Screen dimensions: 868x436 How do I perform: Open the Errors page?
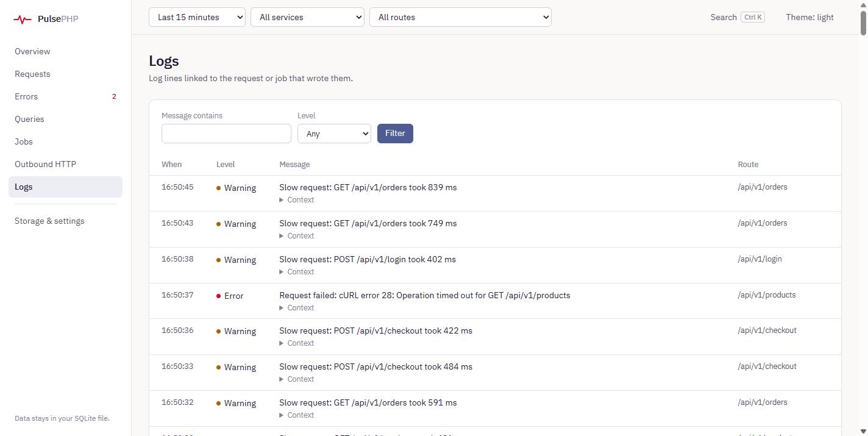pyautogui.click(x=65, y=96)
